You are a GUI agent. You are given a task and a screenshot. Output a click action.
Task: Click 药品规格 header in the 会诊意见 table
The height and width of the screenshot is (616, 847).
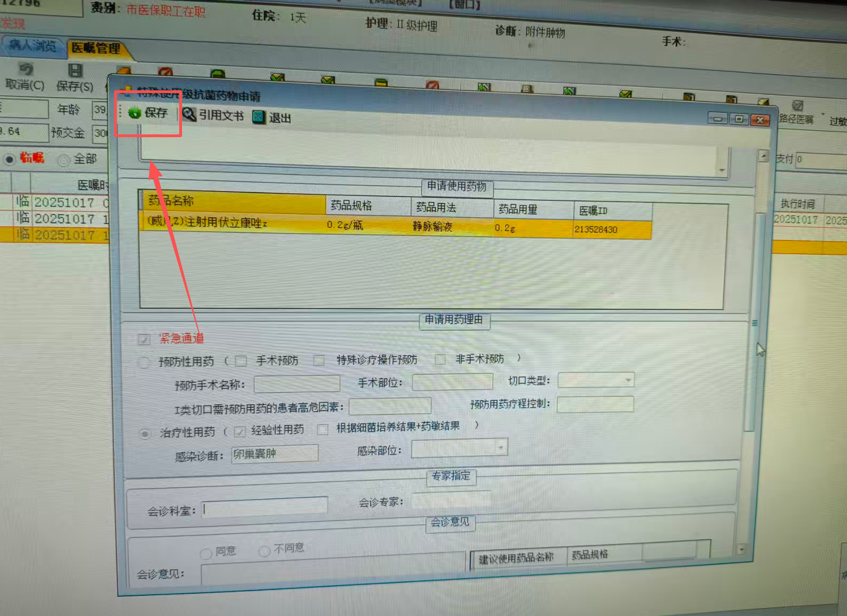pyautogui.click(x=605, y=553)
